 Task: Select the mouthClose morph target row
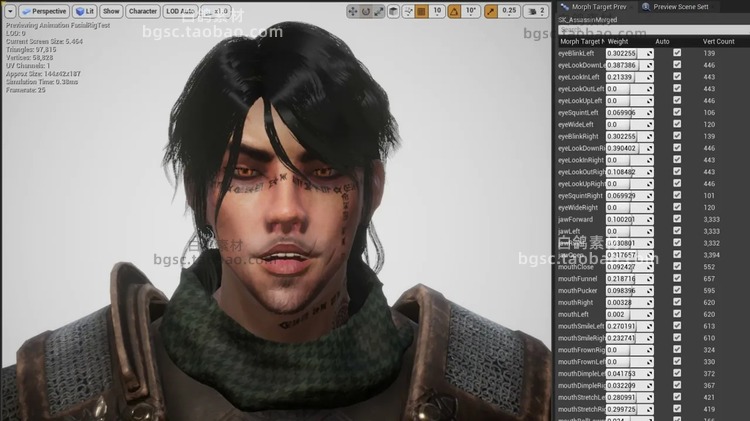[653, 267]
